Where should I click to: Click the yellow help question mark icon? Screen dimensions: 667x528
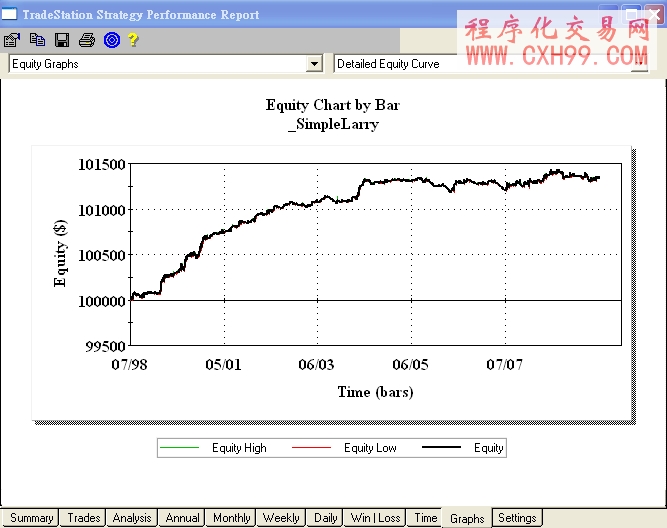click(x=133, y=40)
